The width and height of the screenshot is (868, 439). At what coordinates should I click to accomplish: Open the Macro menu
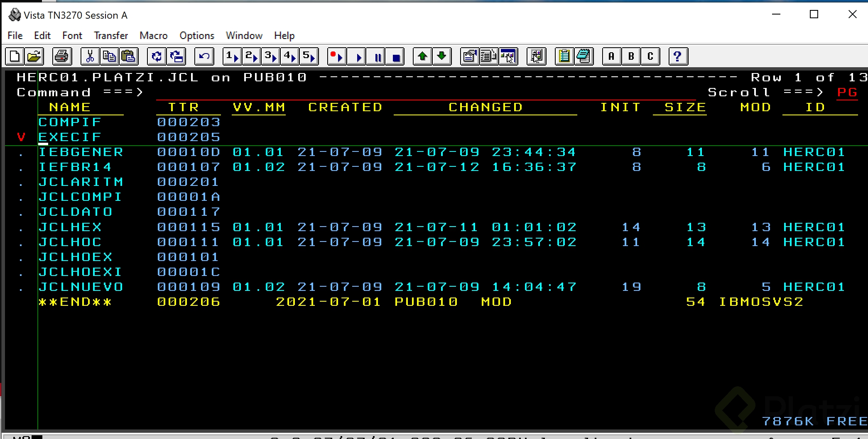[x=154, y=36]
